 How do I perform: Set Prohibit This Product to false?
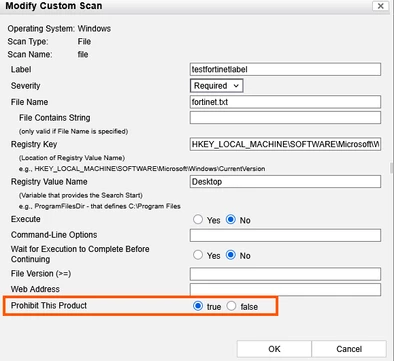[x=231, y=306]
